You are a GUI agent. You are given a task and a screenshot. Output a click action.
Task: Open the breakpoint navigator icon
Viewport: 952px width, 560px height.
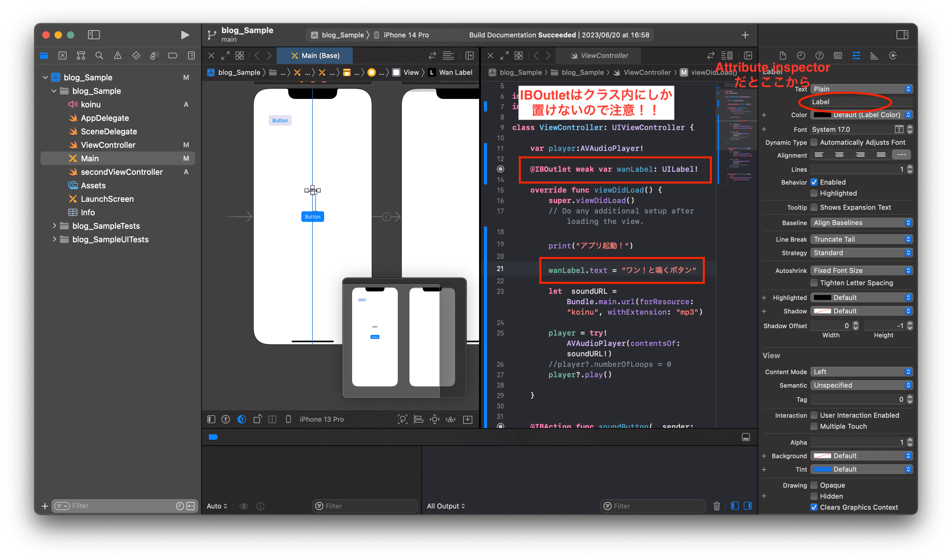[173, 56]
